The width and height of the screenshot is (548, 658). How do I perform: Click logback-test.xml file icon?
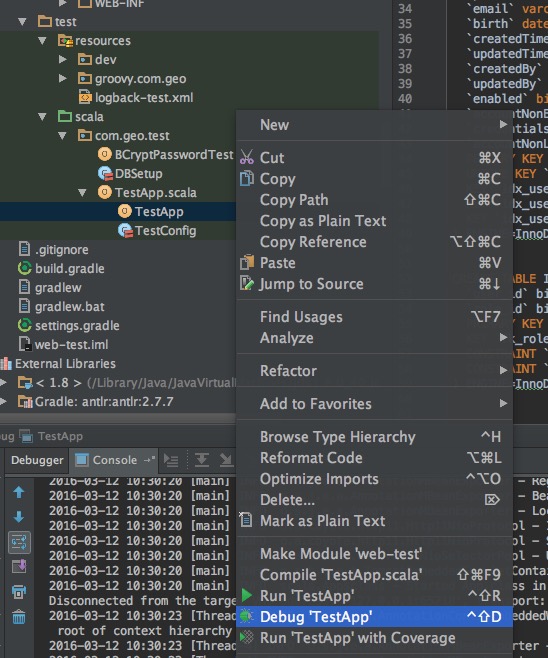(x=85, y=97)
